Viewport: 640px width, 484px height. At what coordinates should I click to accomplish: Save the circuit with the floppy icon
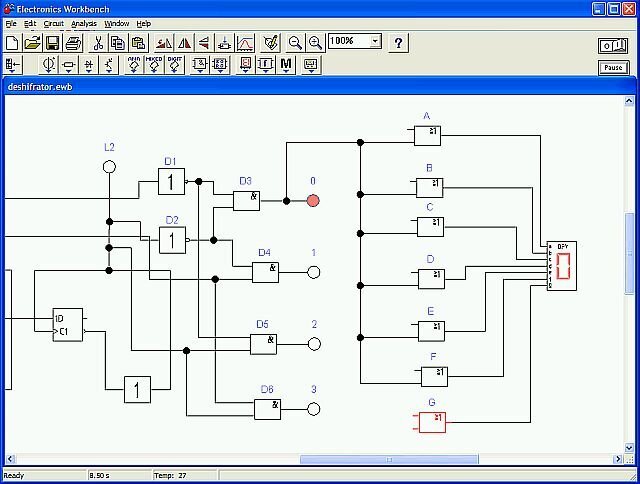coord(52,42)
